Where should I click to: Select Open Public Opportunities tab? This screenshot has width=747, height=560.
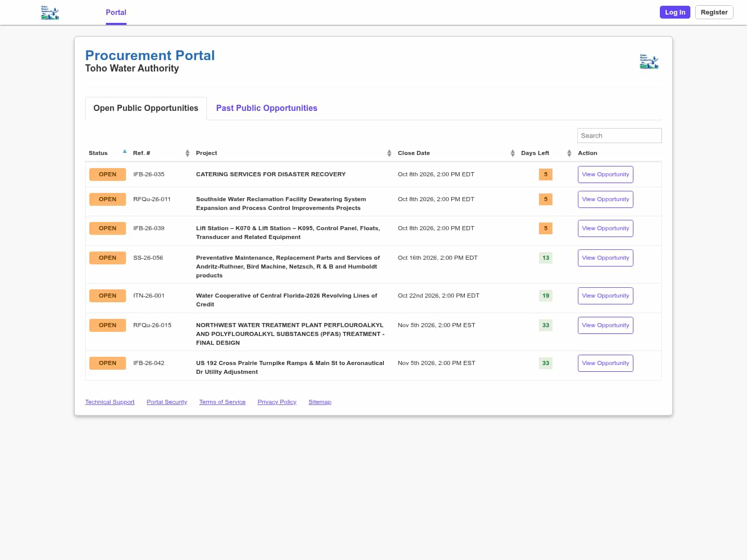[146, 108]
